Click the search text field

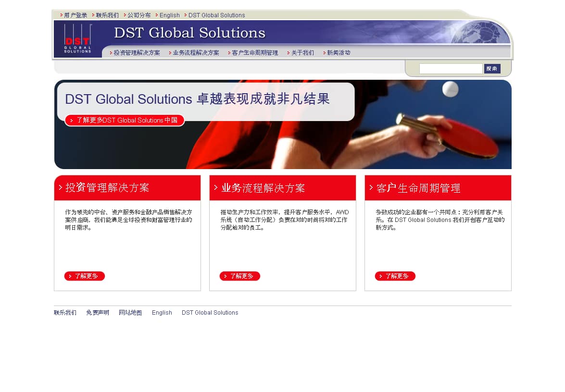click(x=451, y=69)
